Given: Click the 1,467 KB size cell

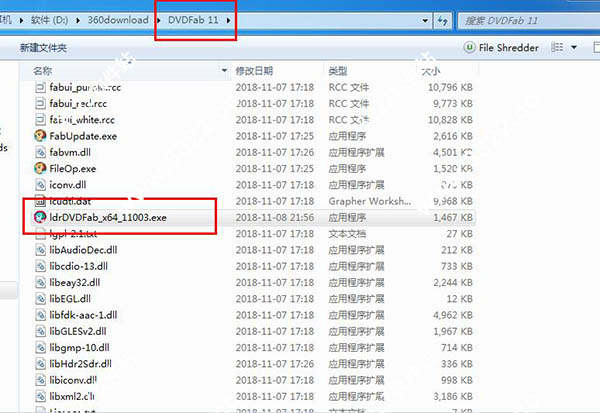Looking at the screenshot, I should pyautogui.click(x=453, y=217).
